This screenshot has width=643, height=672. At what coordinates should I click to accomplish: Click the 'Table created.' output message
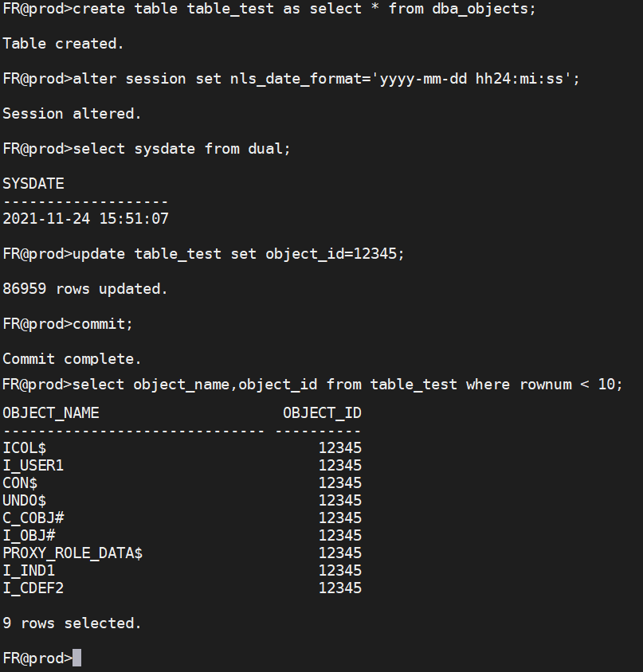point(64,44)
